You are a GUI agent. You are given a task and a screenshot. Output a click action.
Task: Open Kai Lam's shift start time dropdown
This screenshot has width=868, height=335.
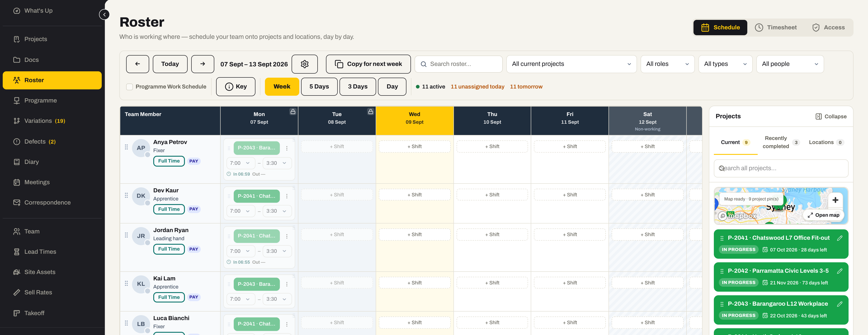click(x=241, y=299)
